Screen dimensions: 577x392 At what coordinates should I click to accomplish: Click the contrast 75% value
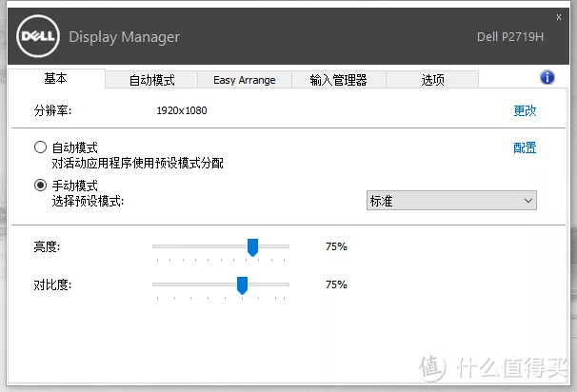coord(336,284)
